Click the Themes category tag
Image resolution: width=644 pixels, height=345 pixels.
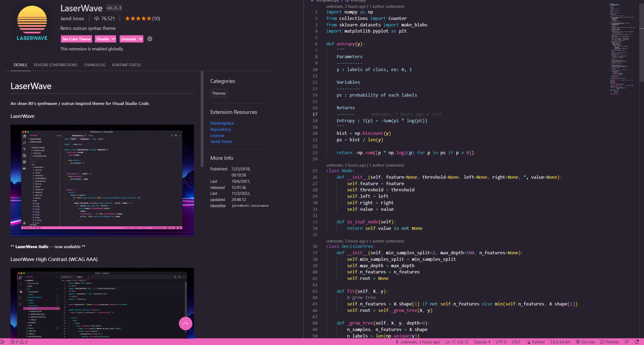219,93
